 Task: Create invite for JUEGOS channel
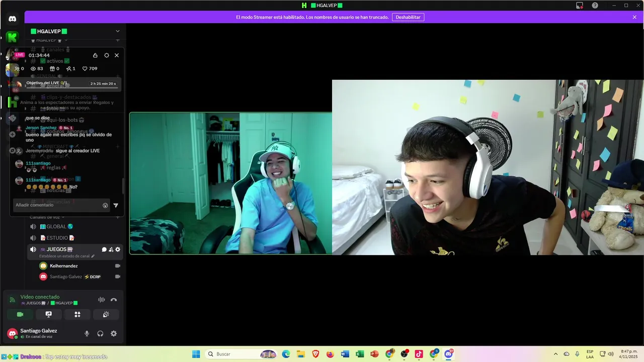coord(111,249)
